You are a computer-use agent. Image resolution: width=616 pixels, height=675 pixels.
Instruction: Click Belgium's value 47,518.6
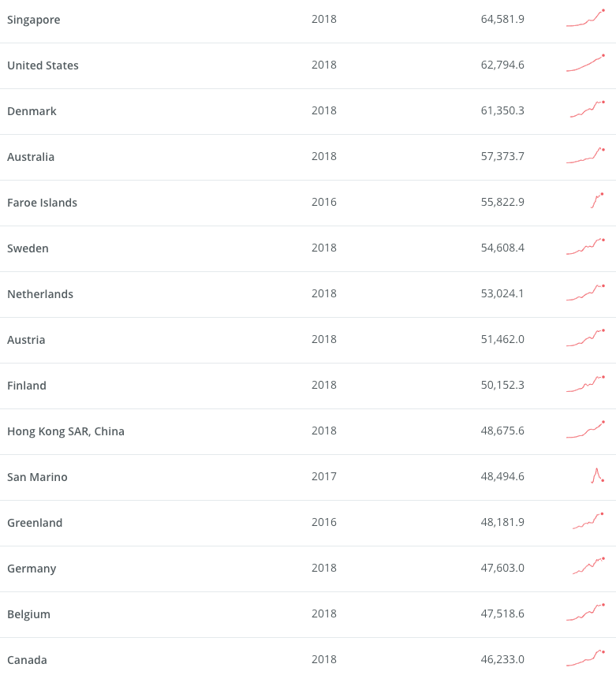pos(502,613)
